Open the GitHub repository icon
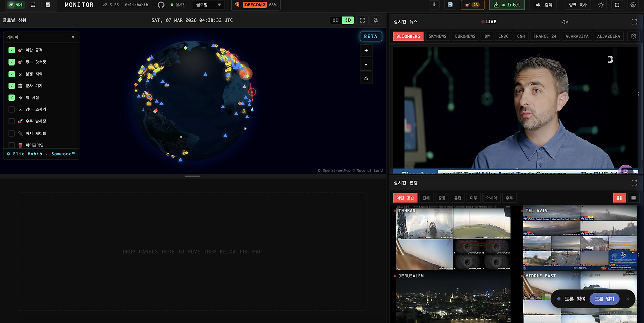This screenshot has width=644, height=323. point(161,5)
